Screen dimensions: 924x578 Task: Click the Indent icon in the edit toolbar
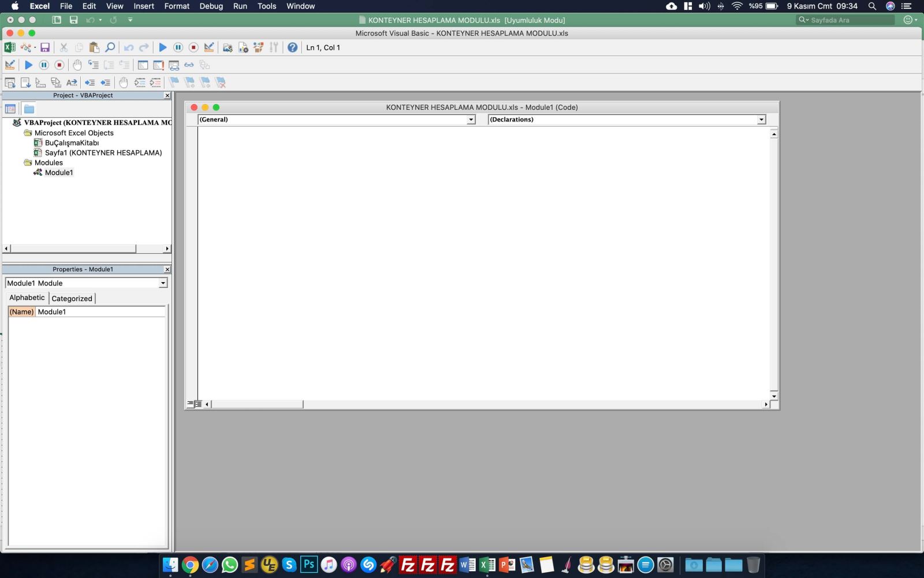tap(90, 83)
